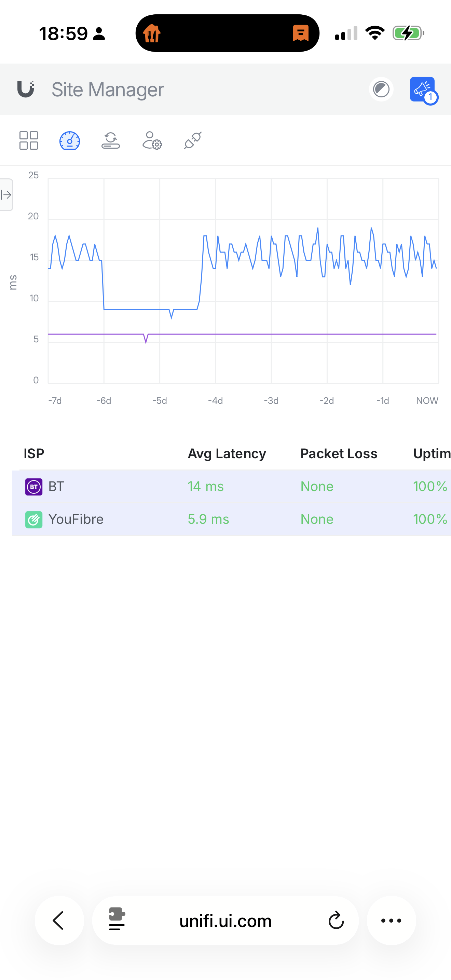Screen dimensions: 451x980
Task: Expand the collapsed side panel arrow
Action: click(6, 195)
